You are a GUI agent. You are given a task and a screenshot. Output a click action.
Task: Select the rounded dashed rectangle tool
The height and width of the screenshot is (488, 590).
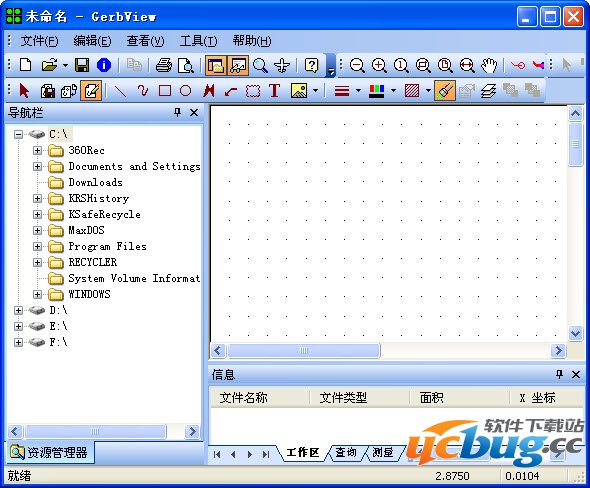pyautogui.click(x=253, y=91)
